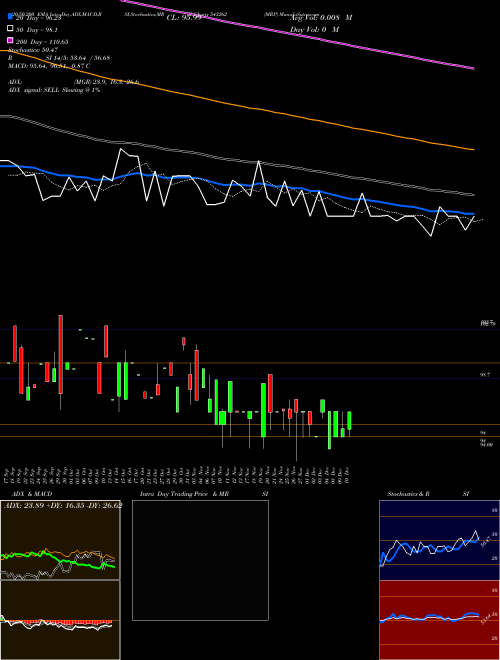500x660 pixels.
Task: Click the white 50 Day legend swatch
Action: [x=11, y=29]
